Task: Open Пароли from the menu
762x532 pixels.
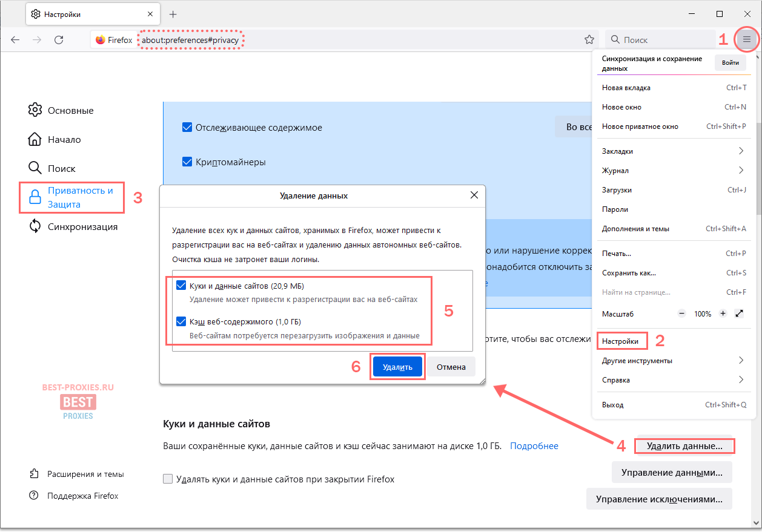Action: tap(674, 209)
